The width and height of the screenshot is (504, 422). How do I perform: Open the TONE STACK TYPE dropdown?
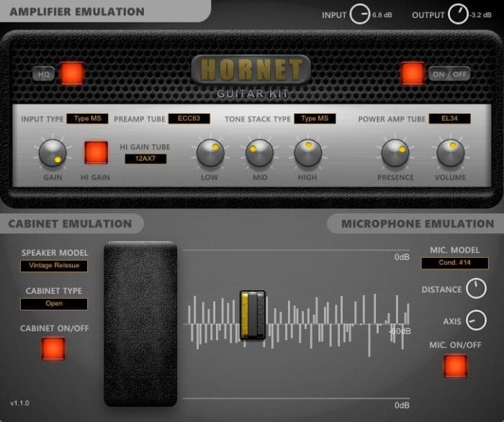[x=315, y=119]
